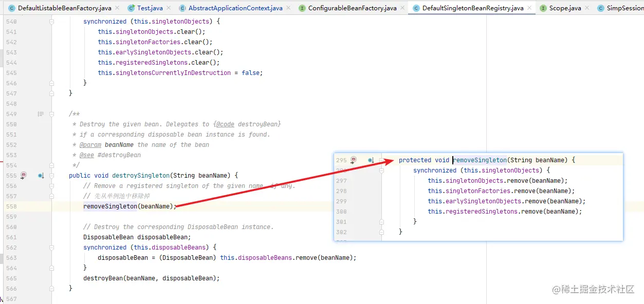Collapse the Javadoc comment starting line 549
Screen dimensions: 644x304
[x=51, y=114]
